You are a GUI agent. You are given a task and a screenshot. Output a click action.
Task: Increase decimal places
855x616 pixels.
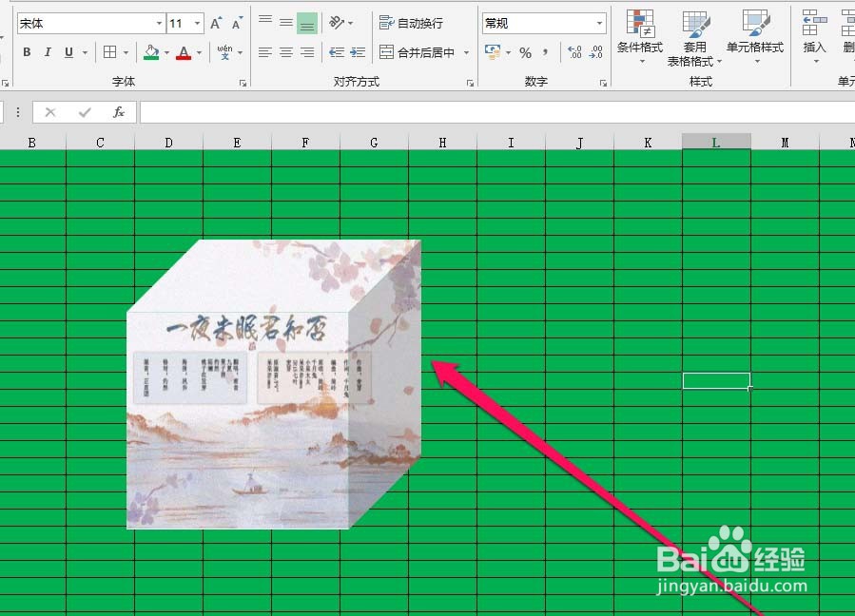(574, 52)
